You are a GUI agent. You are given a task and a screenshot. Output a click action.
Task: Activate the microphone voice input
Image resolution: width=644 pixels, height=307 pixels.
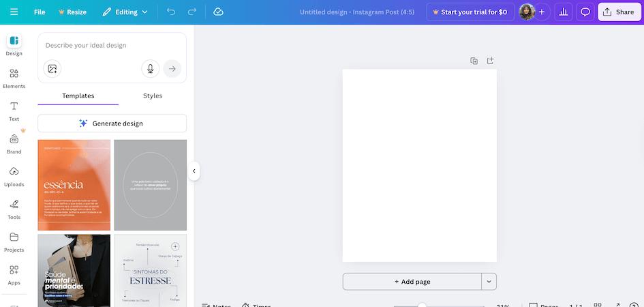click(151, 69)
